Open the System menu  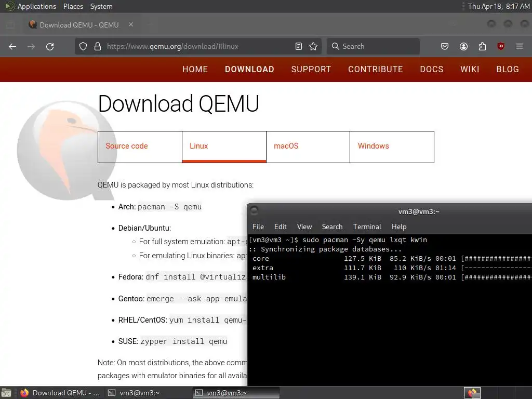pos(101,6)
